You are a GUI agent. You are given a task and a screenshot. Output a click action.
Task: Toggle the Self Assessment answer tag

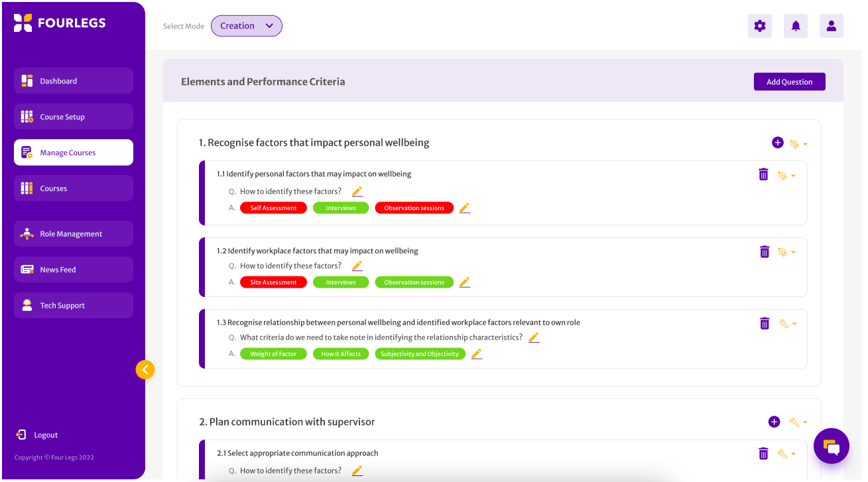tap(273, 208)
